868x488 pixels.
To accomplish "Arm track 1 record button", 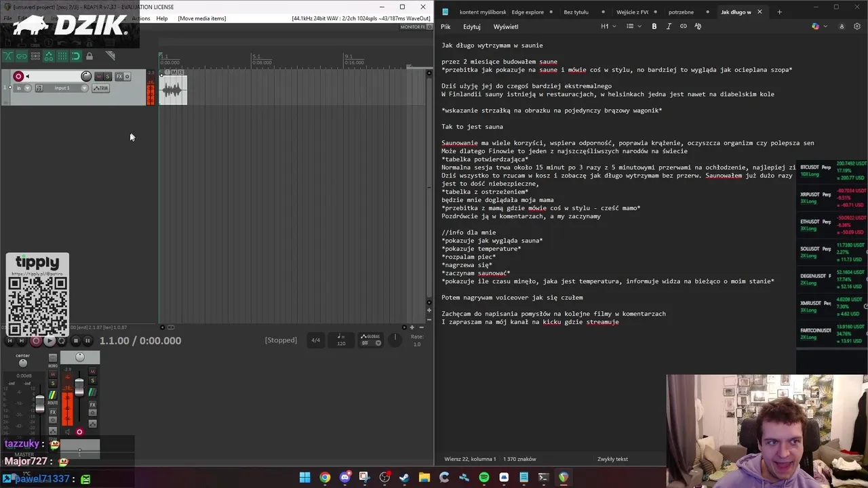I will point(18,76).
